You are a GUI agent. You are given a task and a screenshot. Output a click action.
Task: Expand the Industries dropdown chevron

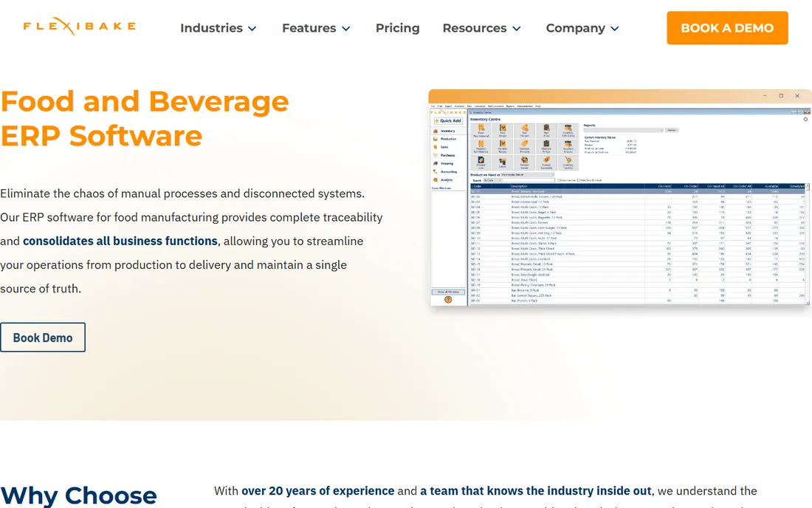[252, 29]
